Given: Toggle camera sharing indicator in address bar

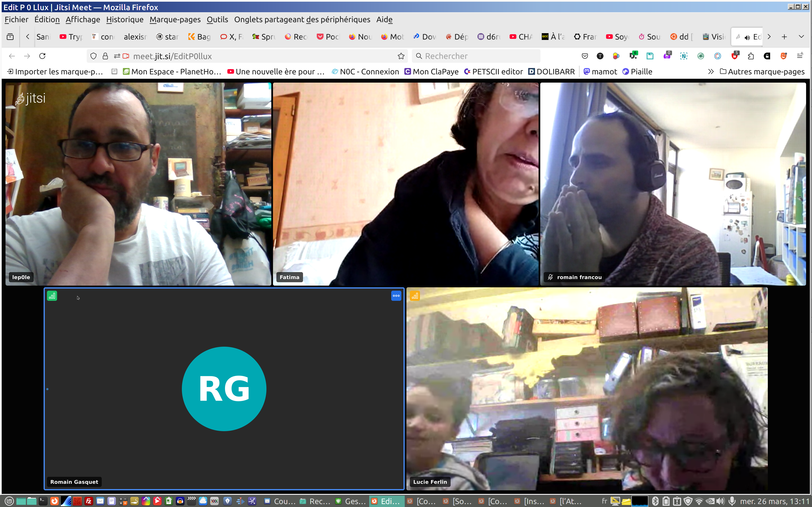Looking at the screenshot, I should point(126,56).
